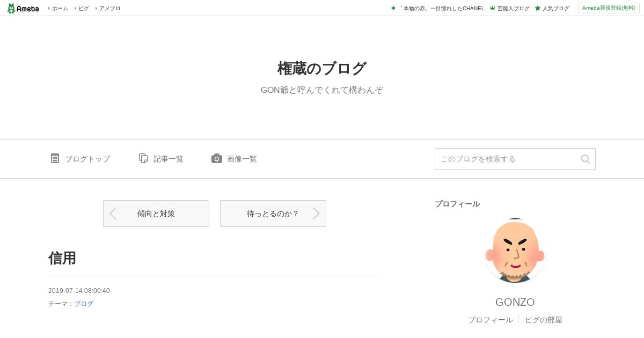
Task: Open GONZO profile name link
Action: click(515, 302)
